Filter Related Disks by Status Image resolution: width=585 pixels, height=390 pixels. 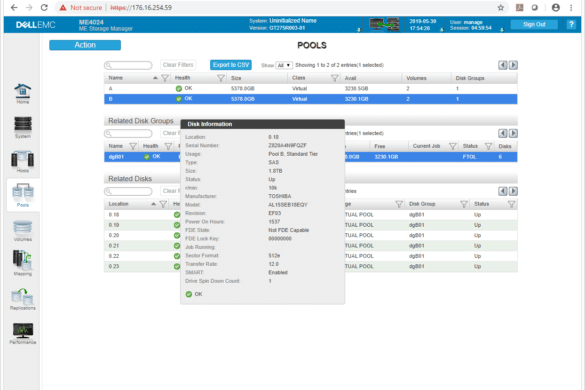pos(512,204)
